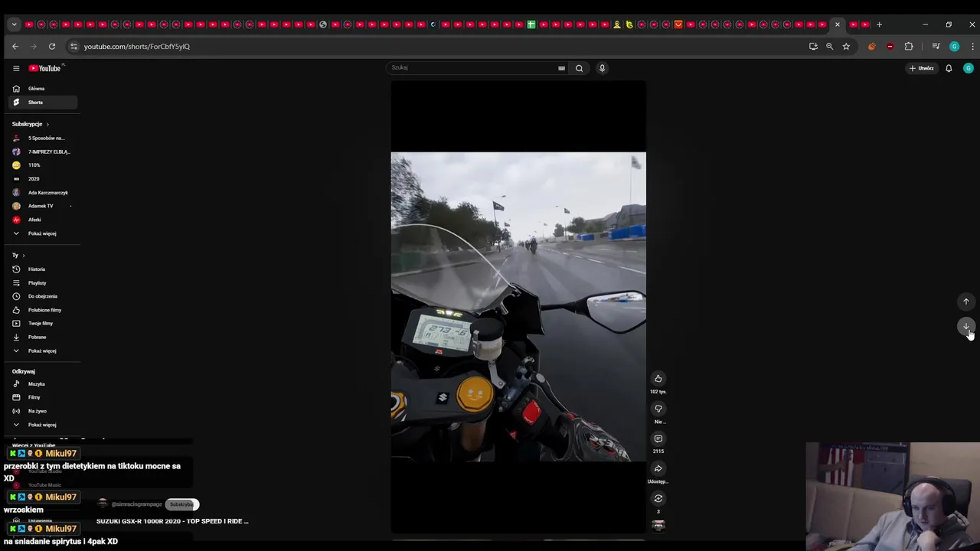Open zoom magnifier in address bar

(x=829, y=47)
